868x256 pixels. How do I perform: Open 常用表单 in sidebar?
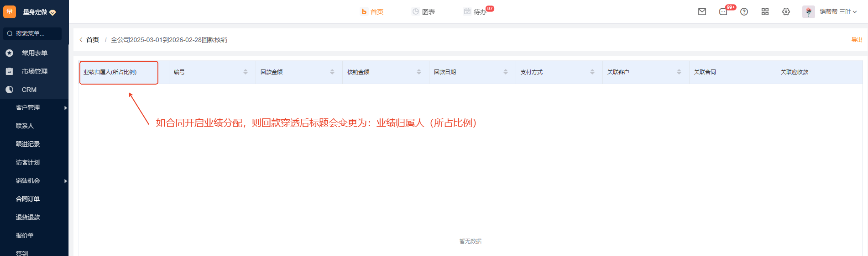click(x=34, y=53)
